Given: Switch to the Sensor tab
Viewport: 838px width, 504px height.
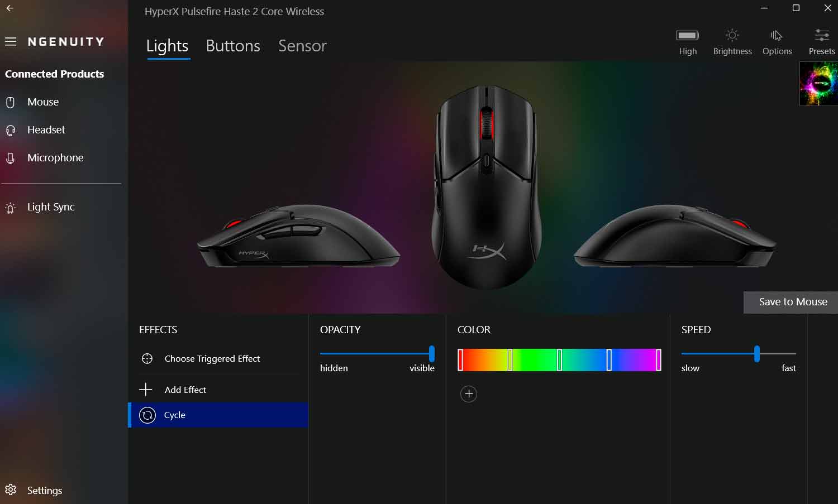Looking at the screenshot, I should tap(302, 46).
